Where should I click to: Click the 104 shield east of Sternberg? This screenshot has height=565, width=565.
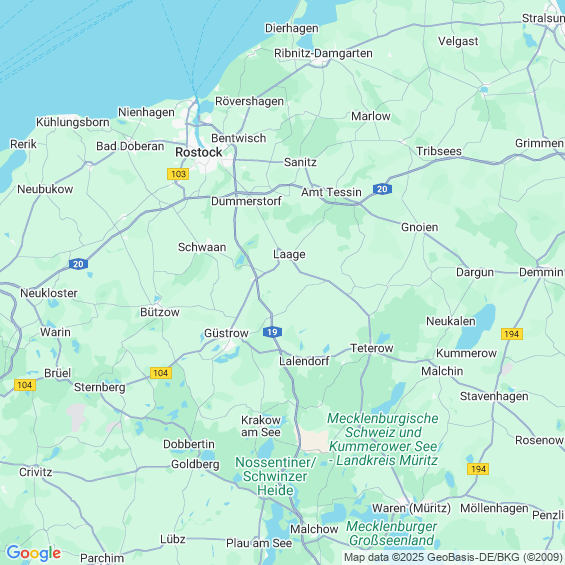click(161, 373)
